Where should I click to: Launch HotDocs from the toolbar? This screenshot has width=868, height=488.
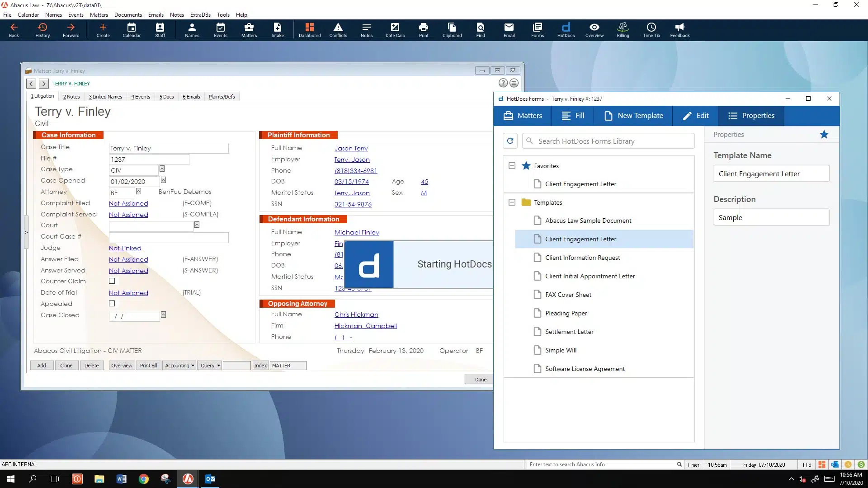[566, 30]
